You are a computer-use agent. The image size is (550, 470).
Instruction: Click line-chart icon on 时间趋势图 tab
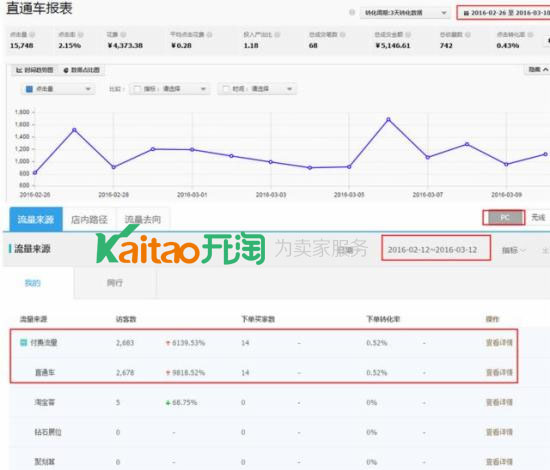(x=19, y=70)
